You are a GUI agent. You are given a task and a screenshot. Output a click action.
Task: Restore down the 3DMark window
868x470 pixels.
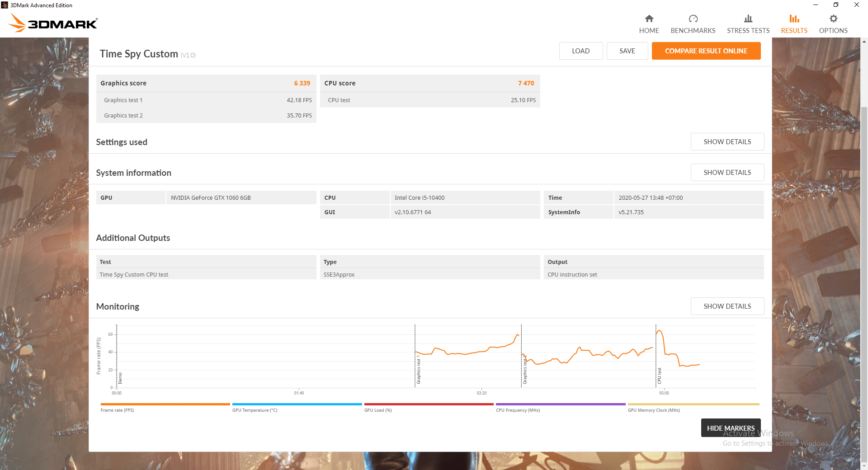tap(836, 5)
